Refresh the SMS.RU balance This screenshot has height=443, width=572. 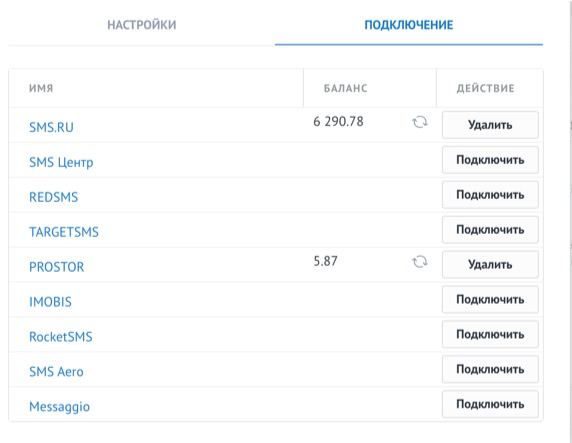tap(420, 122)
